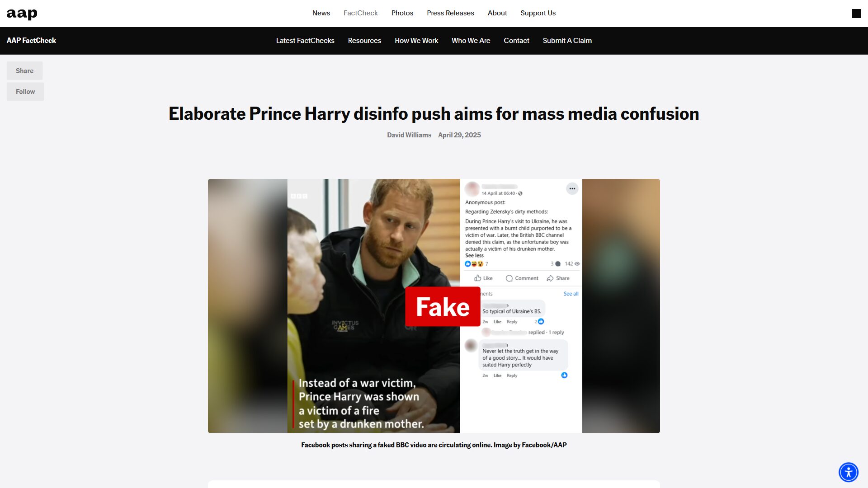Click the fake BBC video article image
Screen dimensions: 868x488
tap(434, 306)
